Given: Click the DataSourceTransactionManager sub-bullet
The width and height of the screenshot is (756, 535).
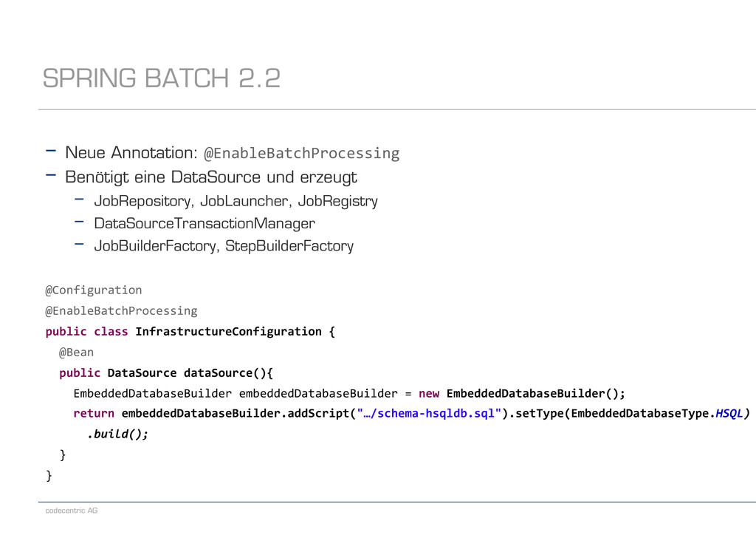Looking at the screenshot, I should pyautogui.click(x=205, y=223).
